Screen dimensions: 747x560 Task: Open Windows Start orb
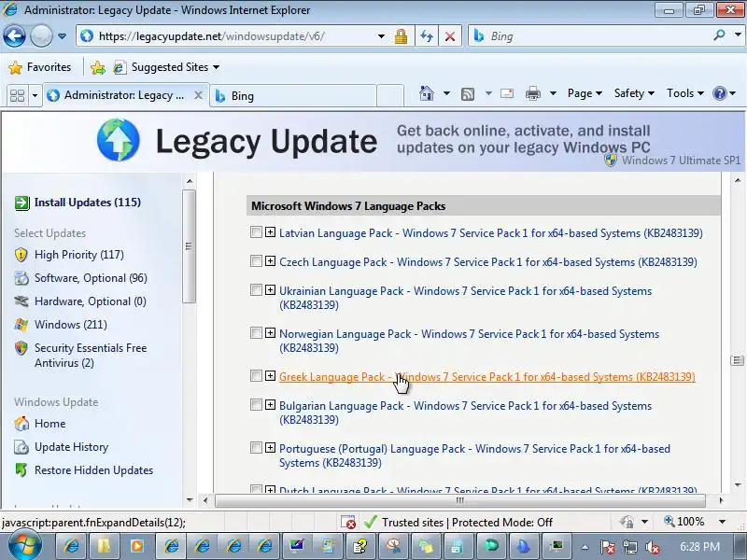click(x=24, y=546)
